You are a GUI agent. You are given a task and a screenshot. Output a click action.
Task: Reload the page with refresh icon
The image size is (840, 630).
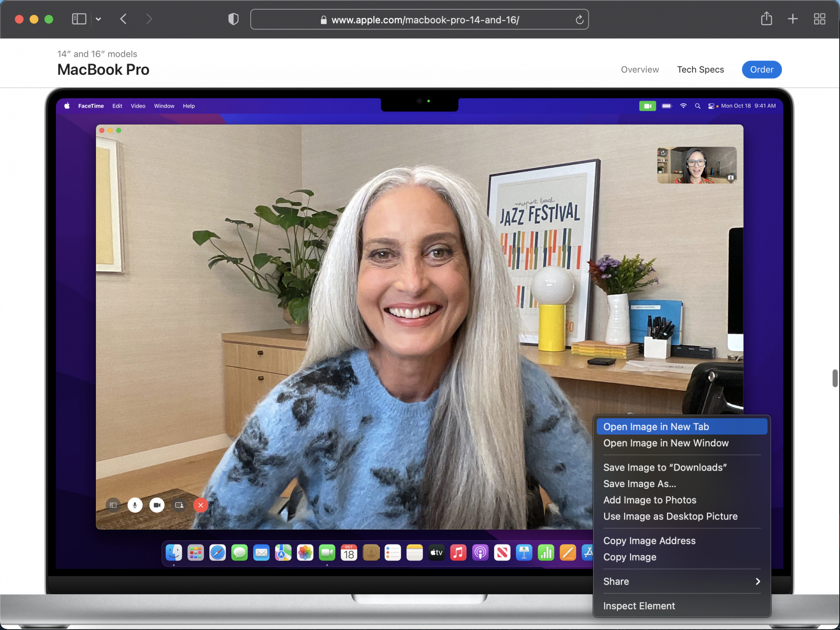pos(579,20)
